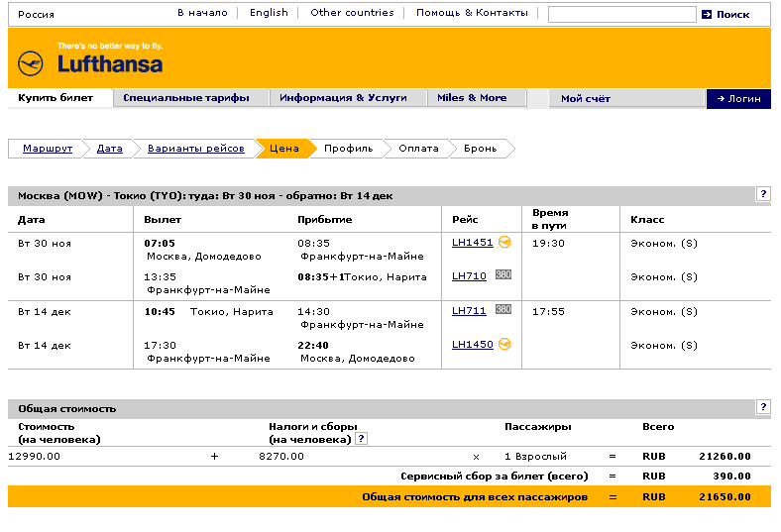Click the 380 aircraft badge beside LH711

coord(503,309)
